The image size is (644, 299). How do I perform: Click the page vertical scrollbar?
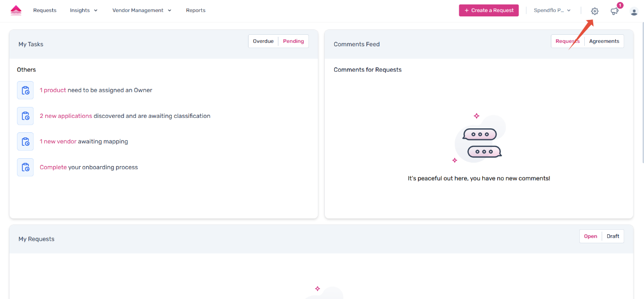(x=642, y=93)
